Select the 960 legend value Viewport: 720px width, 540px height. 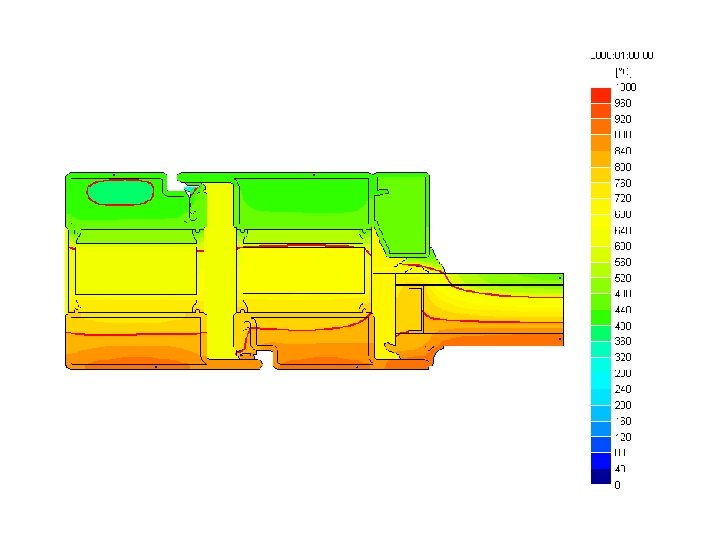pyautogui.click(x=623, y=103)
